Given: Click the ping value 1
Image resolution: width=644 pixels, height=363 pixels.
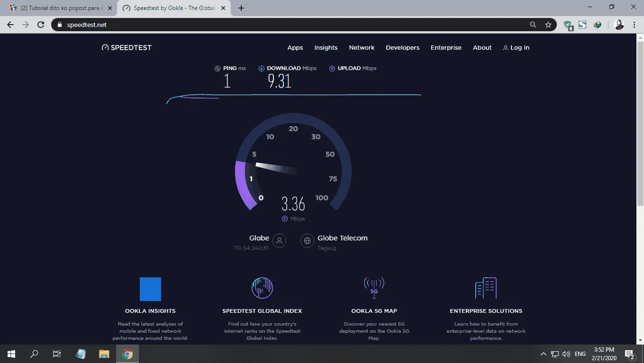Looking at the screenshot, I should click(x=227, y=82).
